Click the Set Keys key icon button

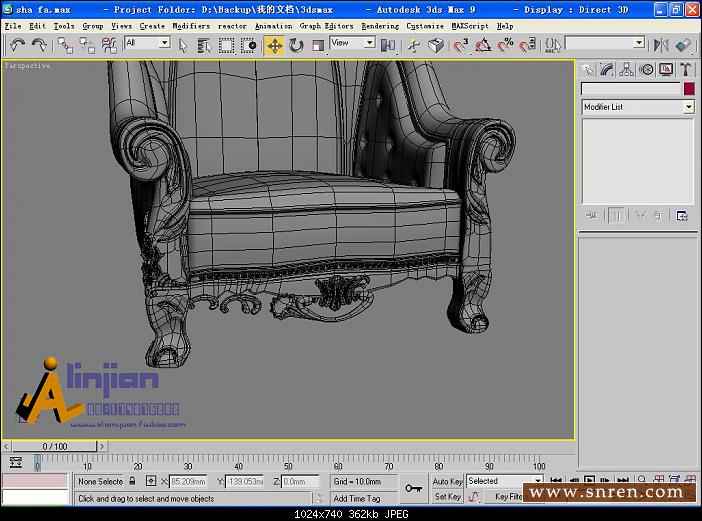pos(413,489)
